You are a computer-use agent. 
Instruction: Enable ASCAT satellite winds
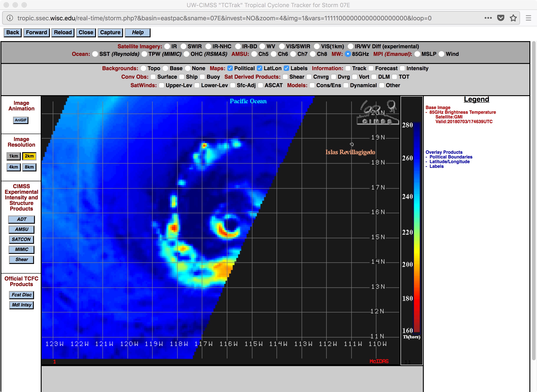point(260,85)
